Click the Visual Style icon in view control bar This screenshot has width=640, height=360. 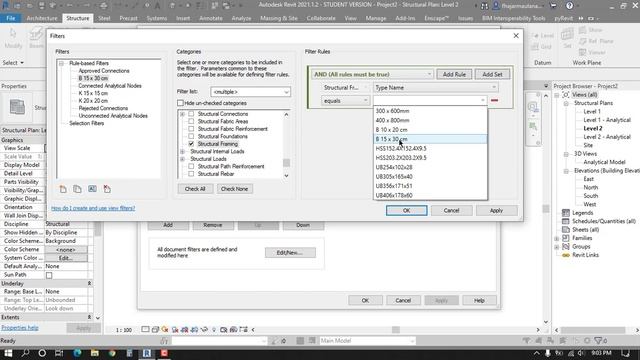click(155, 329)
